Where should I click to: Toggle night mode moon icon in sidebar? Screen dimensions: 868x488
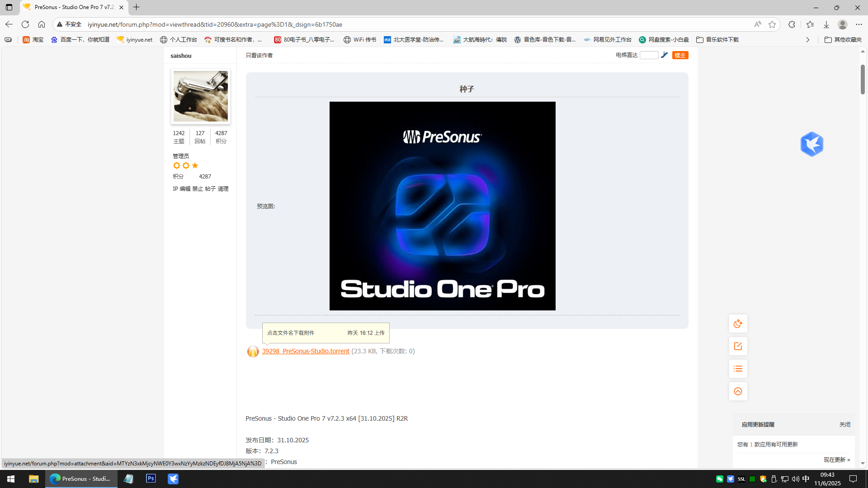pos(738,324)
